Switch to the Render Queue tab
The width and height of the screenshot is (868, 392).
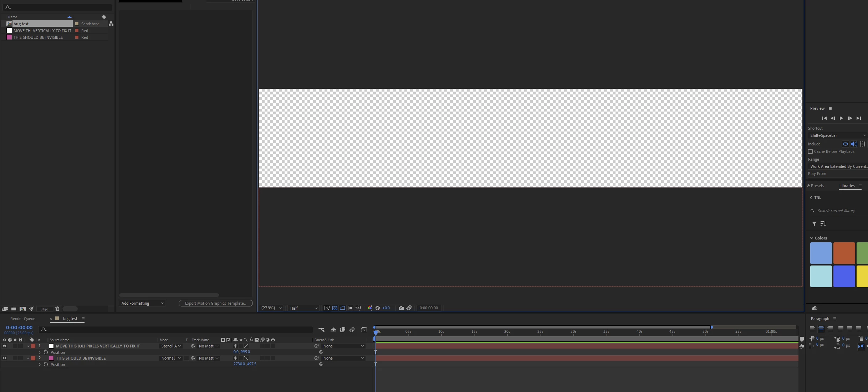click(23, 319)
